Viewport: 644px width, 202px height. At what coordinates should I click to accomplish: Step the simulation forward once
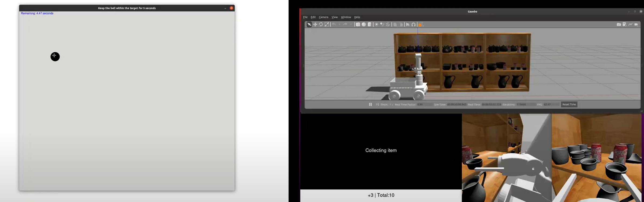coord(377,104)
